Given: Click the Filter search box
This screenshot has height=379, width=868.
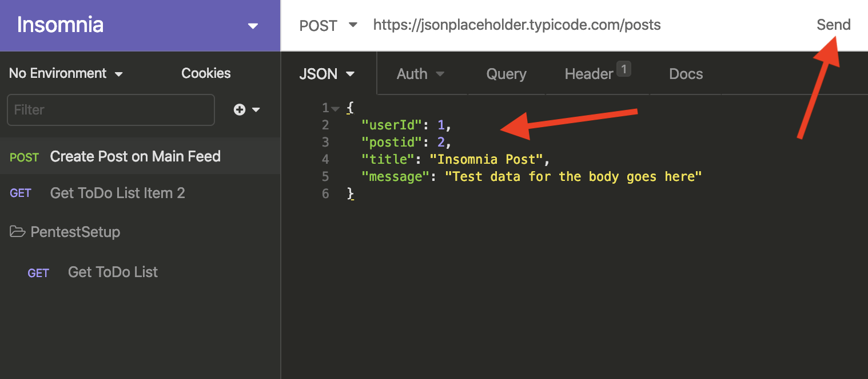Looking at the screenshot, I should pyautogui.click(x=110, y=109).
